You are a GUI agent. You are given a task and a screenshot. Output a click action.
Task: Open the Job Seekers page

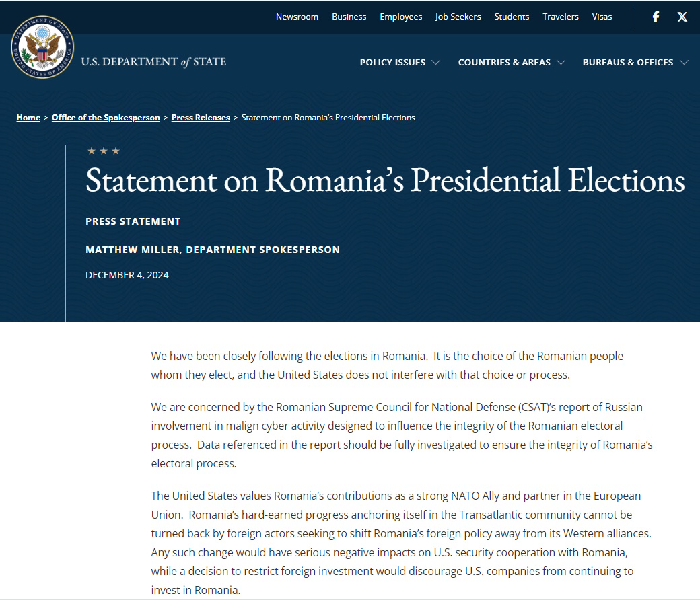tap(458, 17)
